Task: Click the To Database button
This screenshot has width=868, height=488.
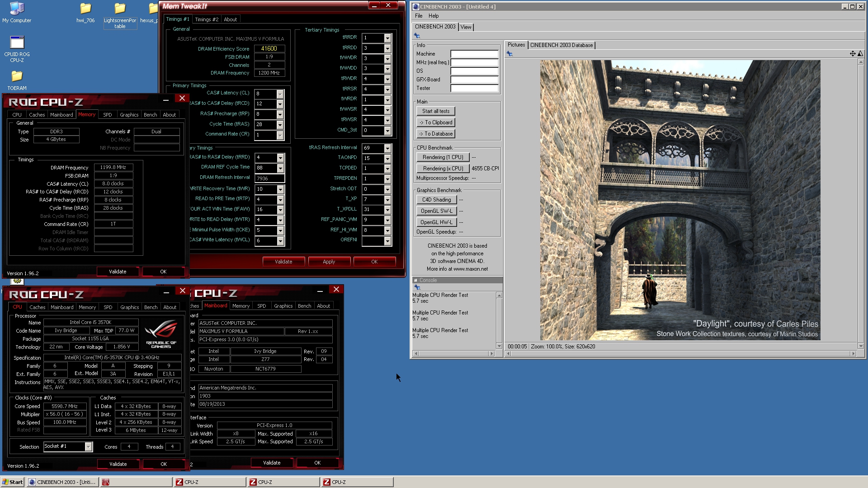Action: click(436, 134)
